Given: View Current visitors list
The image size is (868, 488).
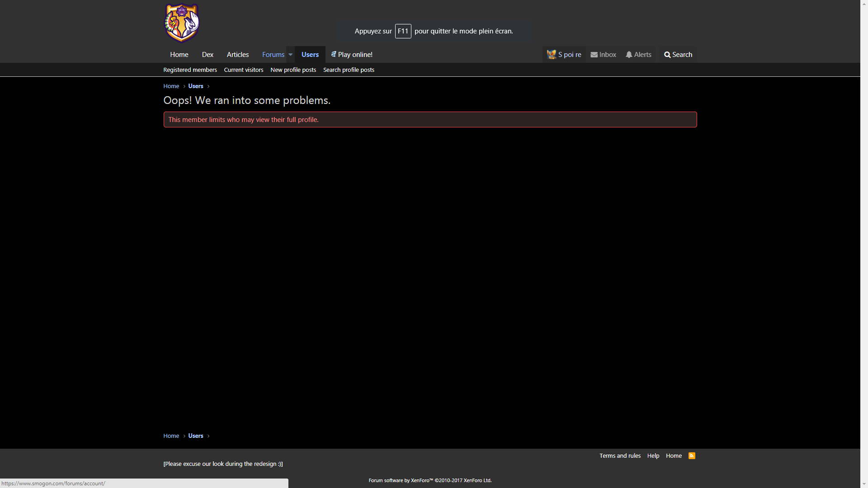Looking at the screenshot, I should [243, 70].
